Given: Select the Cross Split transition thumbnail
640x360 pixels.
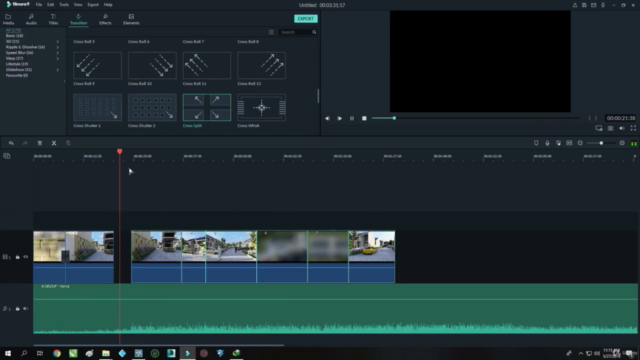Looking at the screenshot, I should point(207,107).
